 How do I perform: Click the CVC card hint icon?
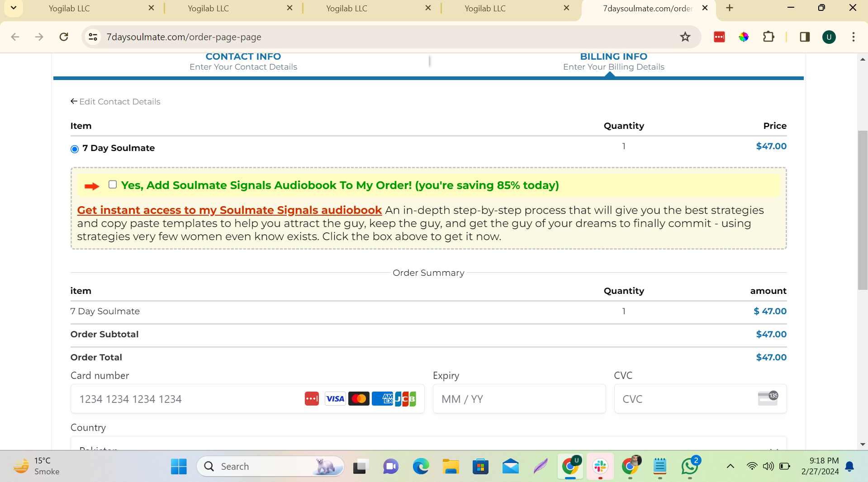(768, 398)
